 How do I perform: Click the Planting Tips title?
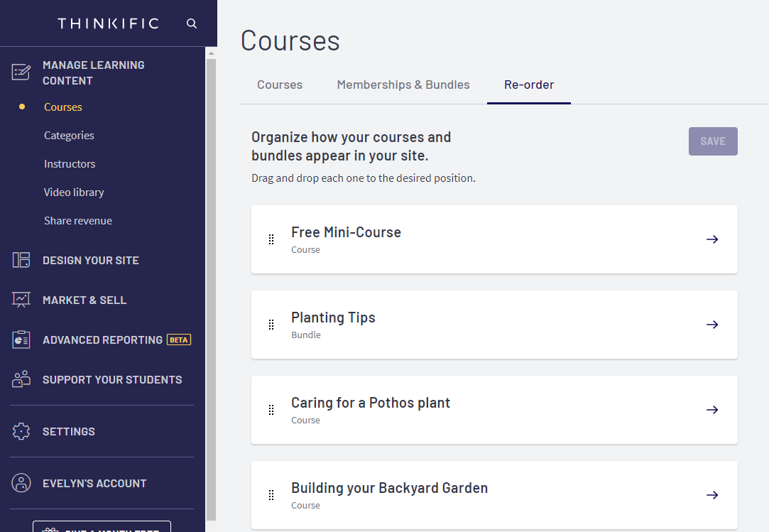click(x=334, y=317)
